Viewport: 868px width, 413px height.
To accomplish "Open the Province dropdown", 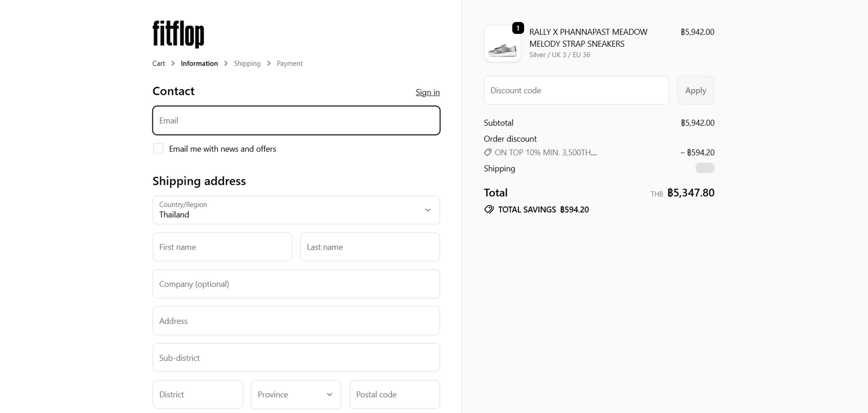I will tap(295, 394).
